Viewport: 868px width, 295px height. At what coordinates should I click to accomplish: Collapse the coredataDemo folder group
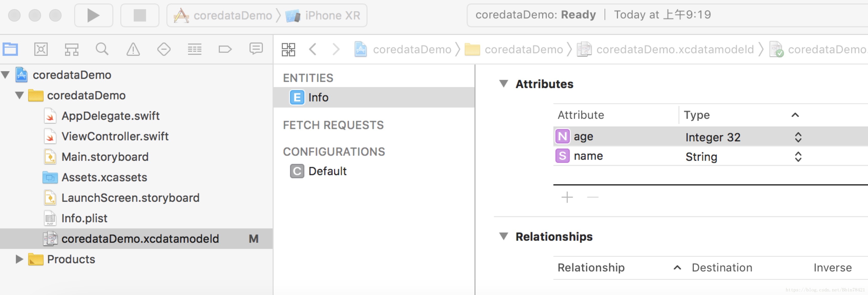pyautogui.click(x=19, y=95)
